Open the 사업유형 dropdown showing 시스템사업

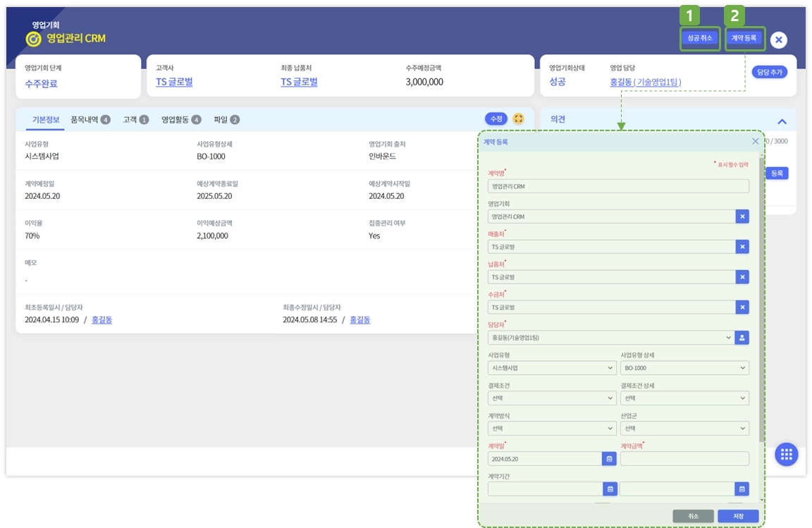click(x=552, y=368)
